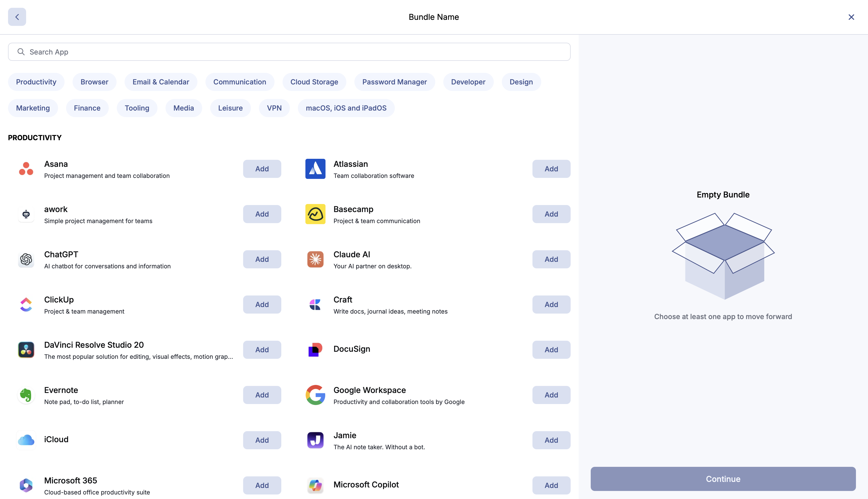The width and height of the screenshot is (868, 499).
Task: Click the Atlassian logo icon
Action: (x=315, y=169)
